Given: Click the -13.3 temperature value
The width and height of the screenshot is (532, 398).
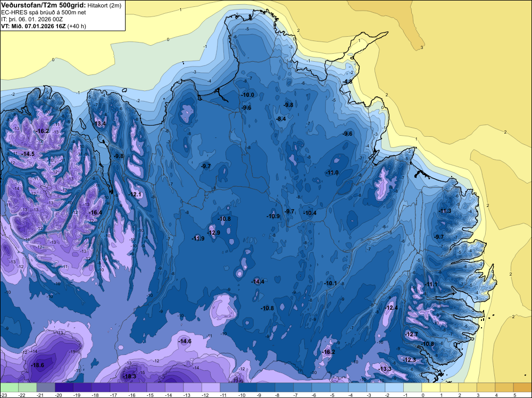Looking at the screenshot, I should coord(385,369).
